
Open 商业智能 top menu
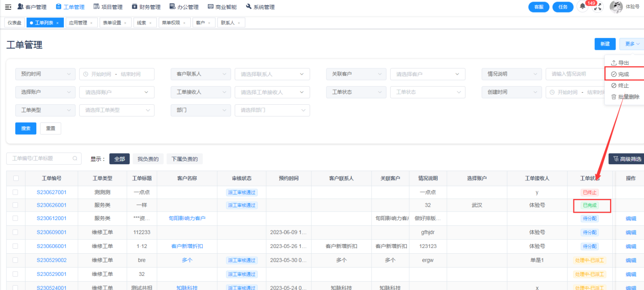(222, 7)
